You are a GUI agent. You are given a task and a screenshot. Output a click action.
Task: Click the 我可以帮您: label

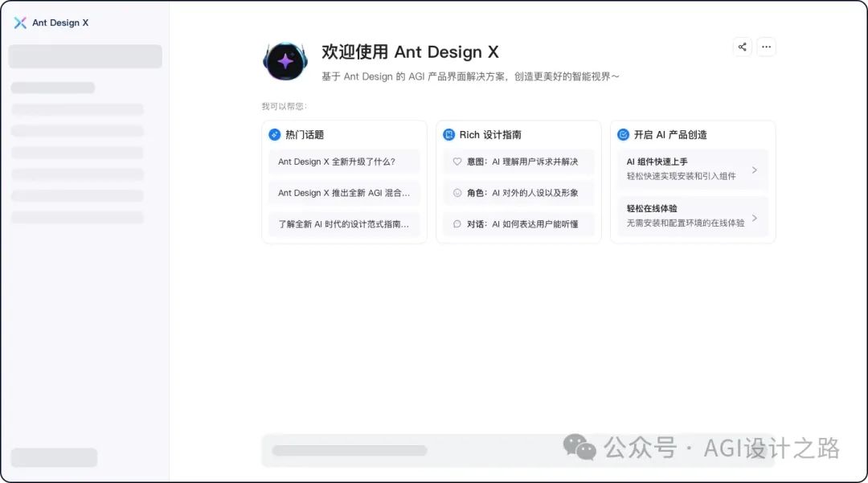[284, 106]
